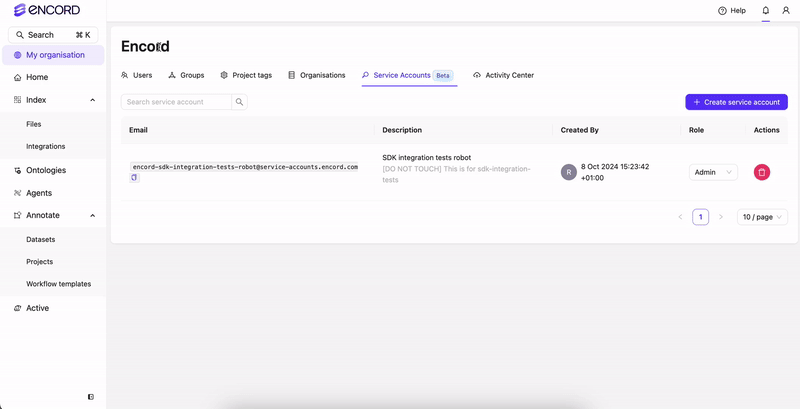Click the Description column header
This screenshot has height=409, width=800.
click(x=402, y=130)
